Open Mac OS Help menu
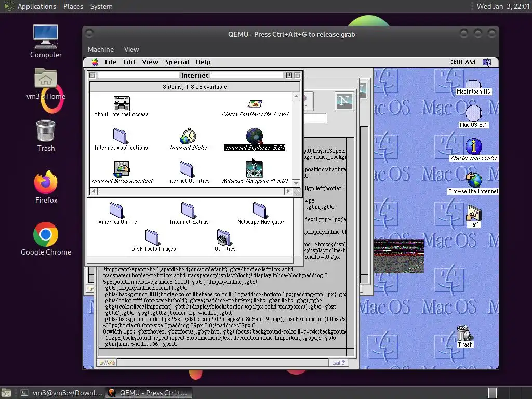 pos(203,62)
